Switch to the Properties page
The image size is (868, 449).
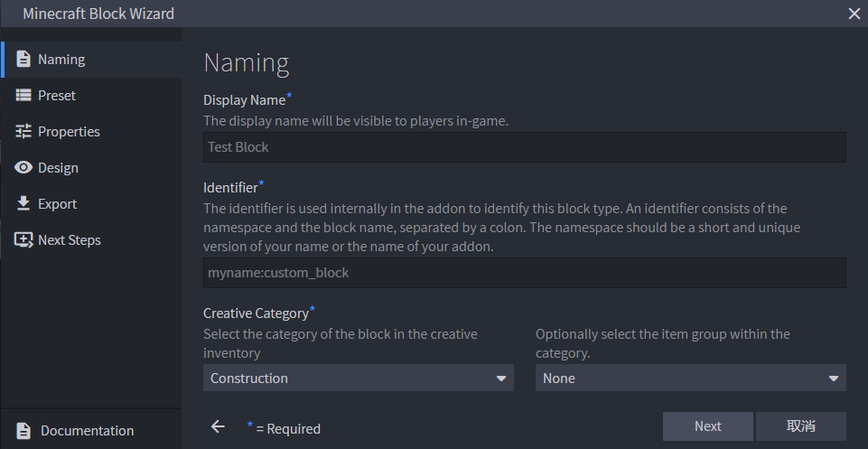[x=69, y=132]
